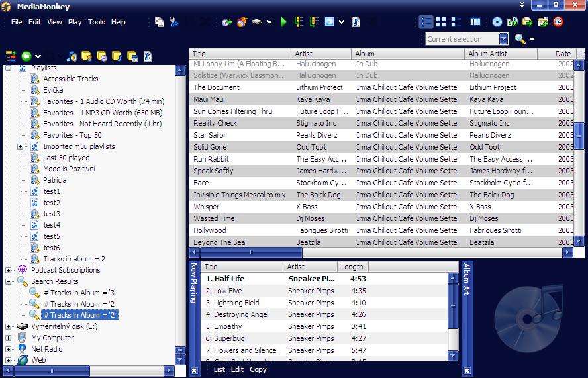Click the green back arrow icon

click(x=26, y=56)
